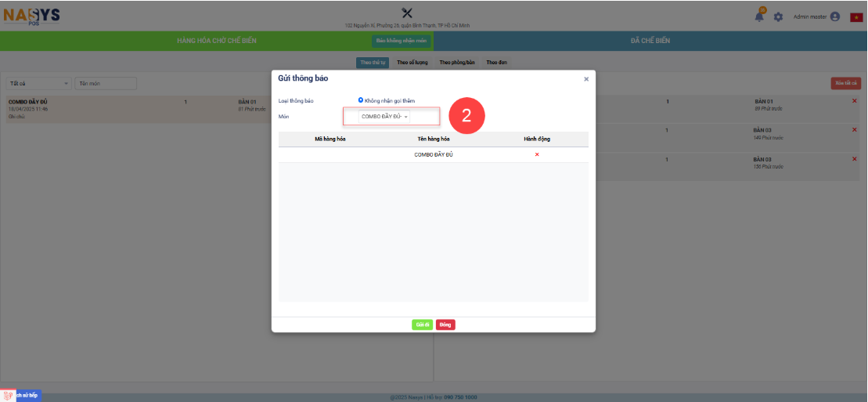The image size is (868, 402).
Task: Switch to Theo số lượng tab
Action: coord(412,63)
